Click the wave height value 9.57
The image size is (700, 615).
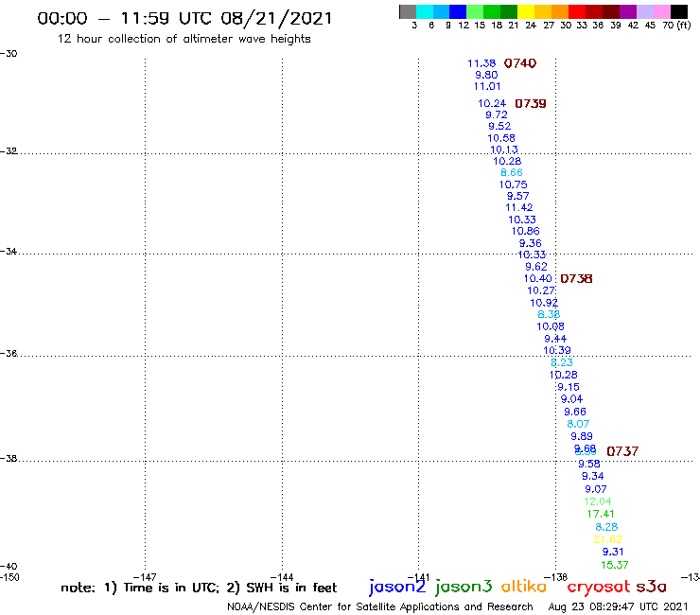click(x=517, y=196)
